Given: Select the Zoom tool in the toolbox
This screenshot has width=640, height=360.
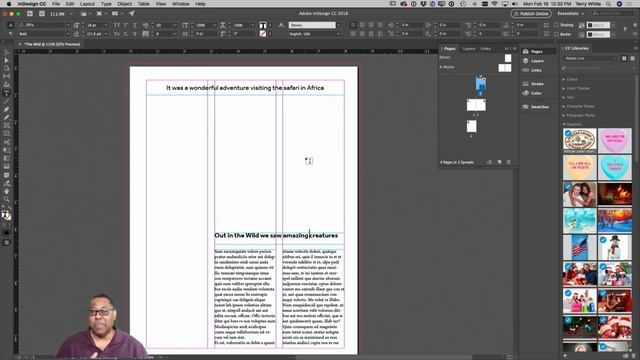Looking at the screenshot, I should [x=6, y=199].
